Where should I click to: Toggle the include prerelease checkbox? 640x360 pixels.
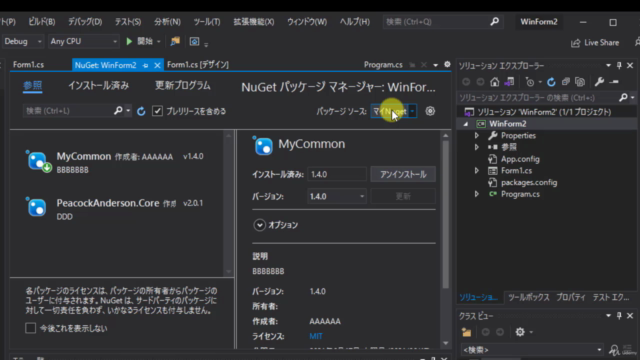click(x=157, y=111)
